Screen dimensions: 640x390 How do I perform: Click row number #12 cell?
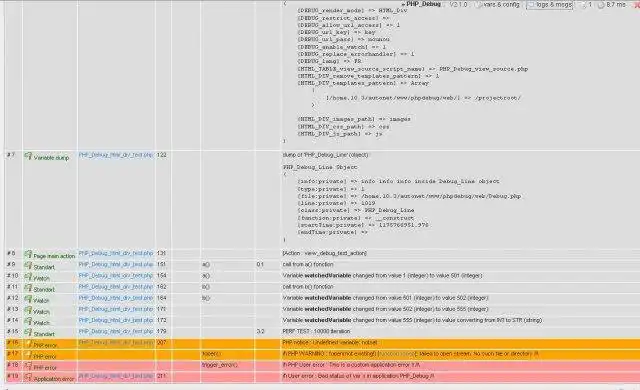(13, 298)
